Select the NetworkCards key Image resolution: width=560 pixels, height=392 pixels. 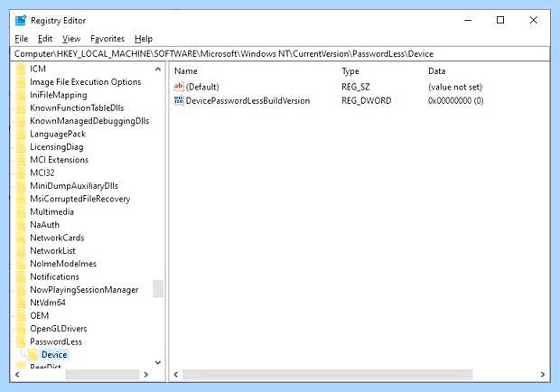pyautogui.click(x=57, y=238)
